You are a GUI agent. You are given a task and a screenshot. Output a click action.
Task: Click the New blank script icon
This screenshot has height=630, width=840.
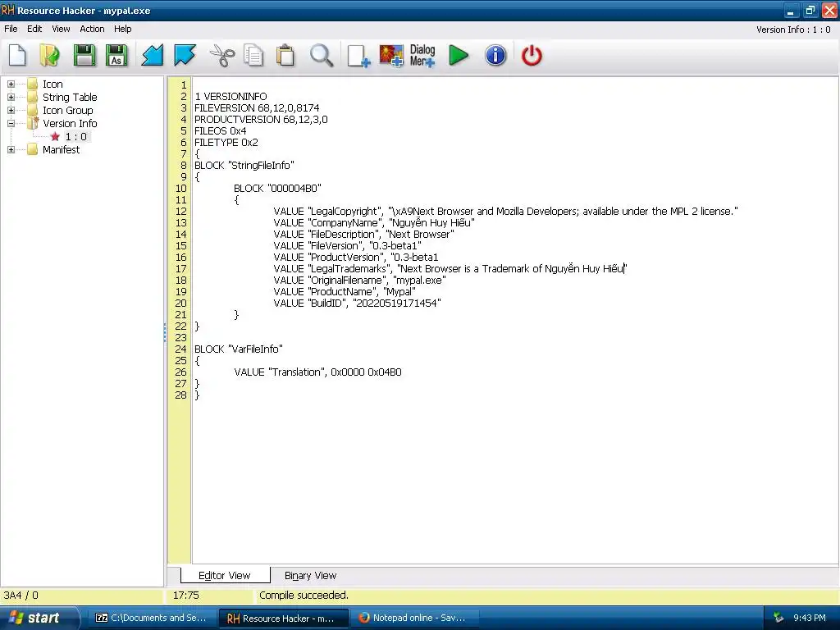tap(17, 55)
